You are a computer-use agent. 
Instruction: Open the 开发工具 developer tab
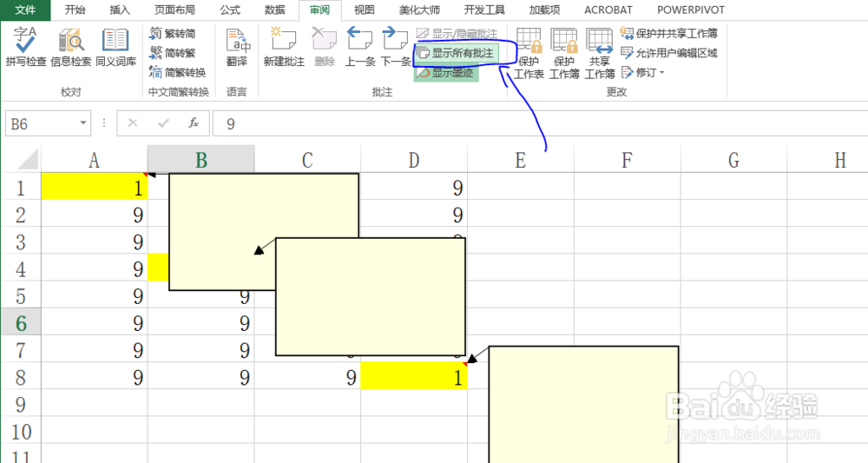[484, 10]
